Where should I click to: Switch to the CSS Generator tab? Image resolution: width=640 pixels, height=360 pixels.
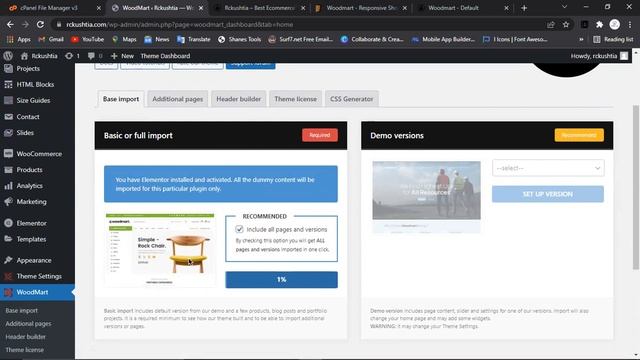(351, 99)
